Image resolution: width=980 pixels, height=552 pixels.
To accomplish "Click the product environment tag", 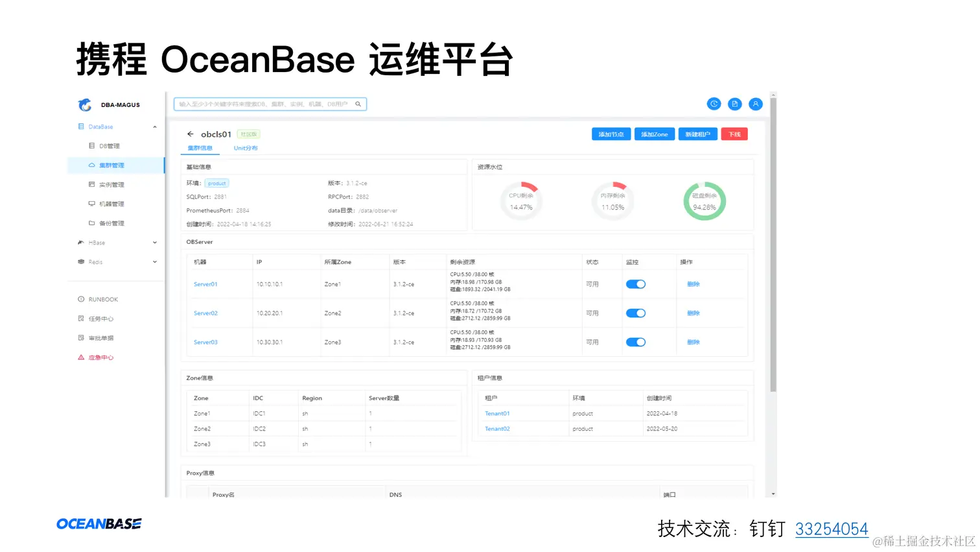I will coord(217,184).
